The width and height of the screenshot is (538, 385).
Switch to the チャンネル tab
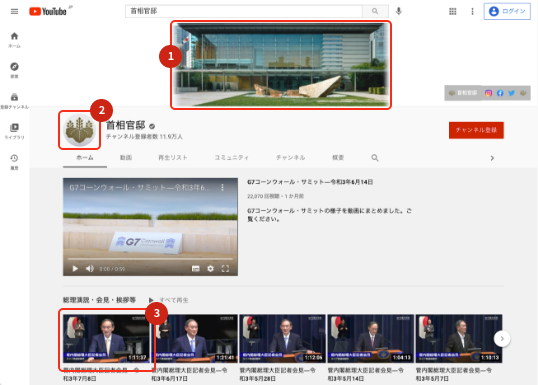pyautogui.click(x=291, y=158)
